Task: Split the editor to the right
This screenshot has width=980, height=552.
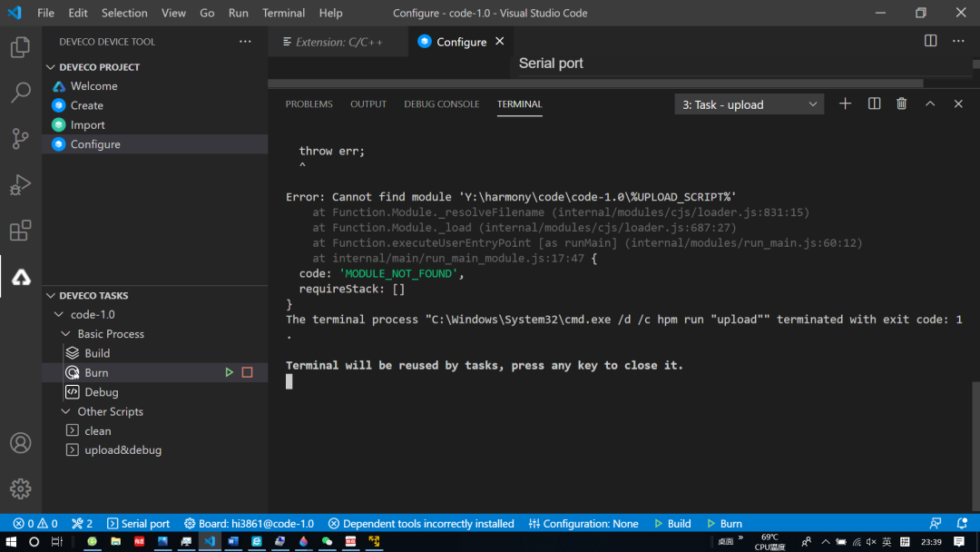Action: [931, 41]
